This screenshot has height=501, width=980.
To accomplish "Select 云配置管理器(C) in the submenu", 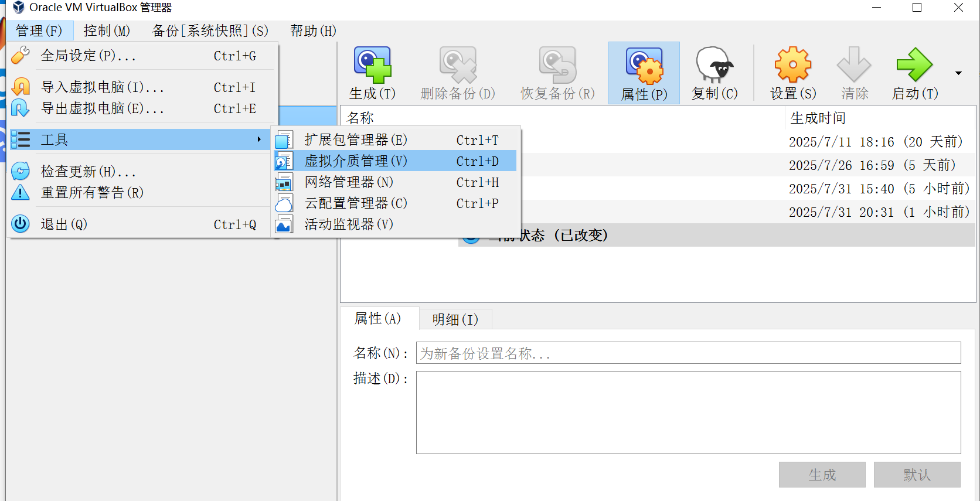I will click(x=396, y=203).
